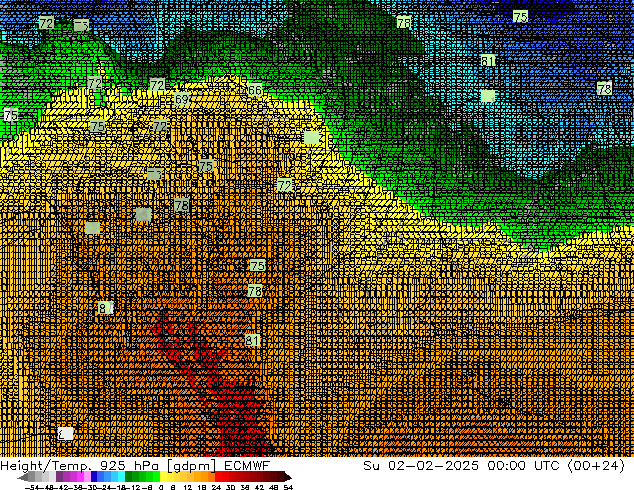The height and width of the screenshot is (490, 634).
Task: Click the "54" value under the legend
Action: pos(288,487)
